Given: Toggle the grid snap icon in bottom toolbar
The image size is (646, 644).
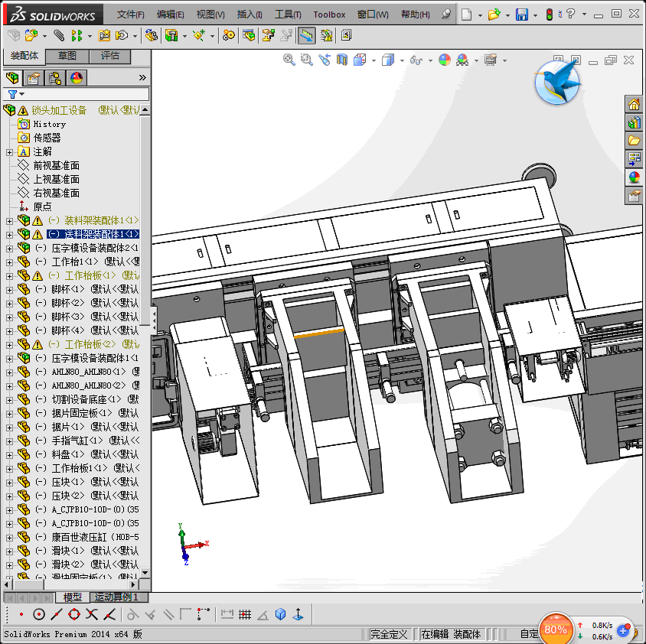Looking at the screenshot, I should (x=245, y=614).
